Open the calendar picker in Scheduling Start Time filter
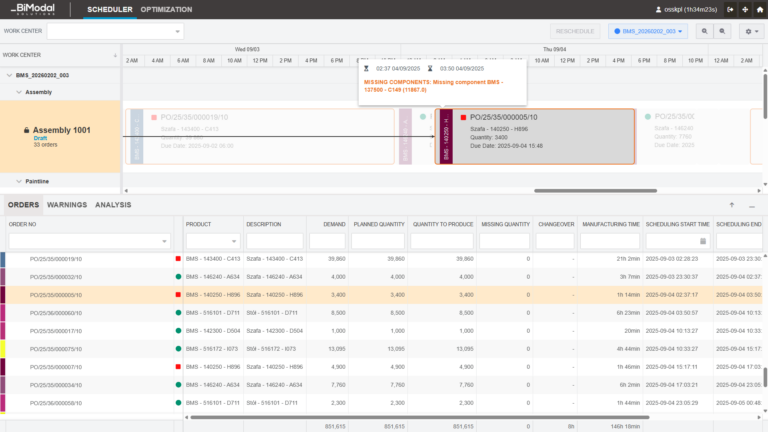This screenshot has width=768, height=432. (x=702, y=241)
